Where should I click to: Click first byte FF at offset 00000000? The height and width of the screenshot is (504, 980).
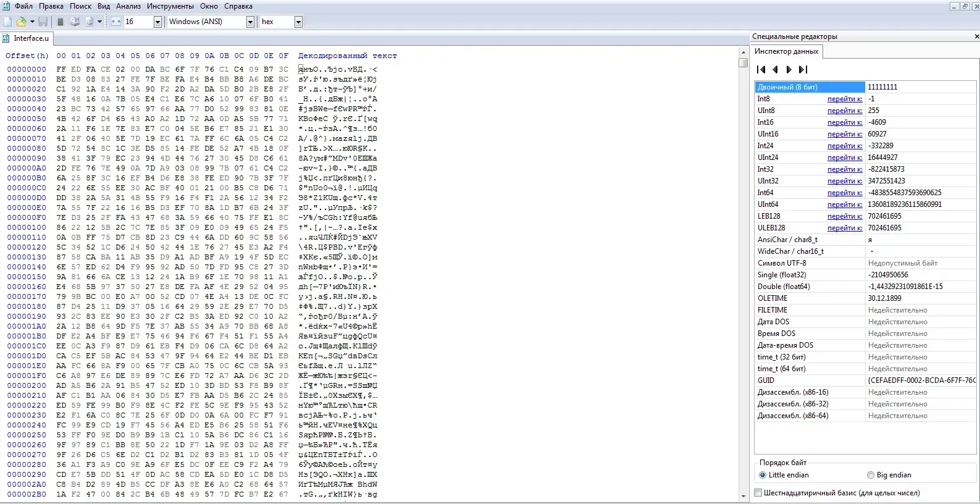click(61, 69)
